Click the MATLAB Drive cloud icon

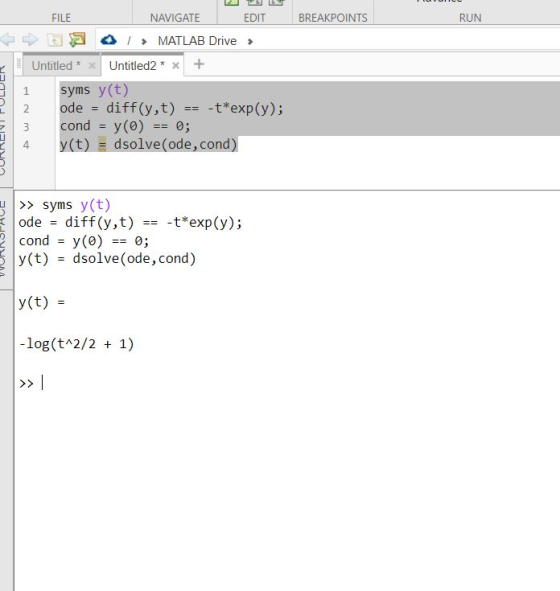pos(109,40)
